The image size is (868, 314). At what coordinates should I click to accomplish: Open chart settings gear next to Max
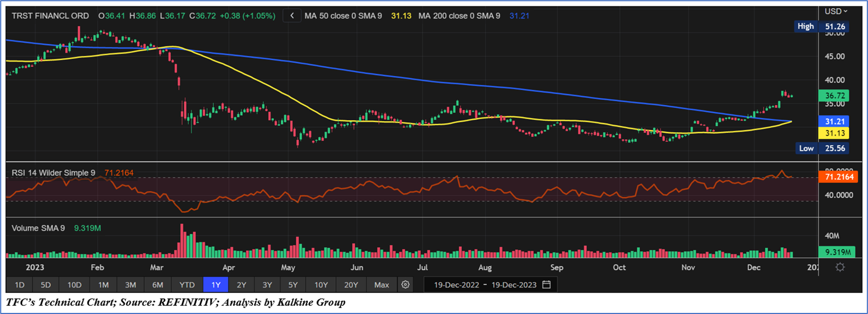pyautogui.click(x=405, y=284)
